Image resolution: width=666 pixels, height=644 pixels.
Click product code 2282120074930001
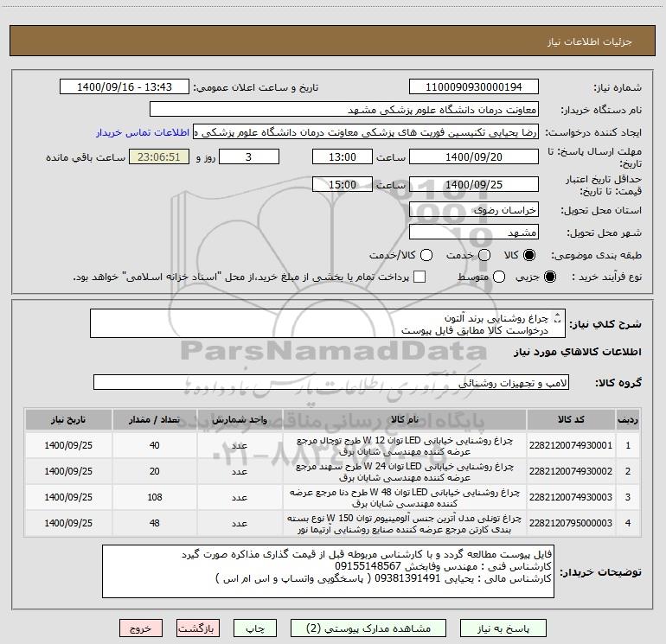571,445
